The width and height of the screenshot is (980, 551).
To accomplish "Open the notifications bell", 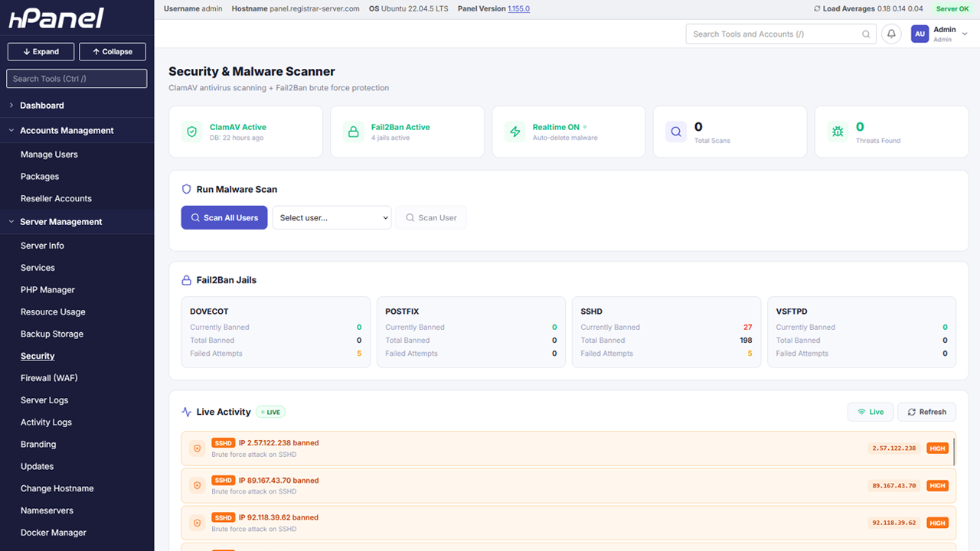I will pyautogui.click(x=891, y=34).
